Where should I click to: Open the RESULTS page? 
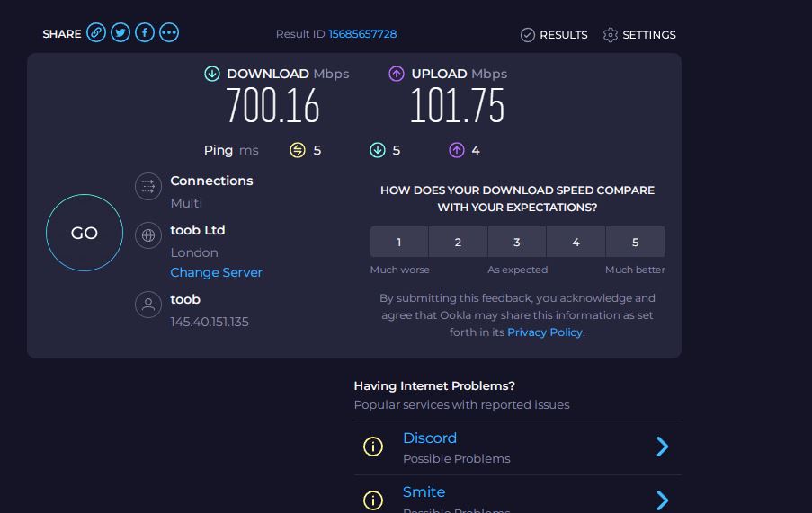click(x=554, y=35)
